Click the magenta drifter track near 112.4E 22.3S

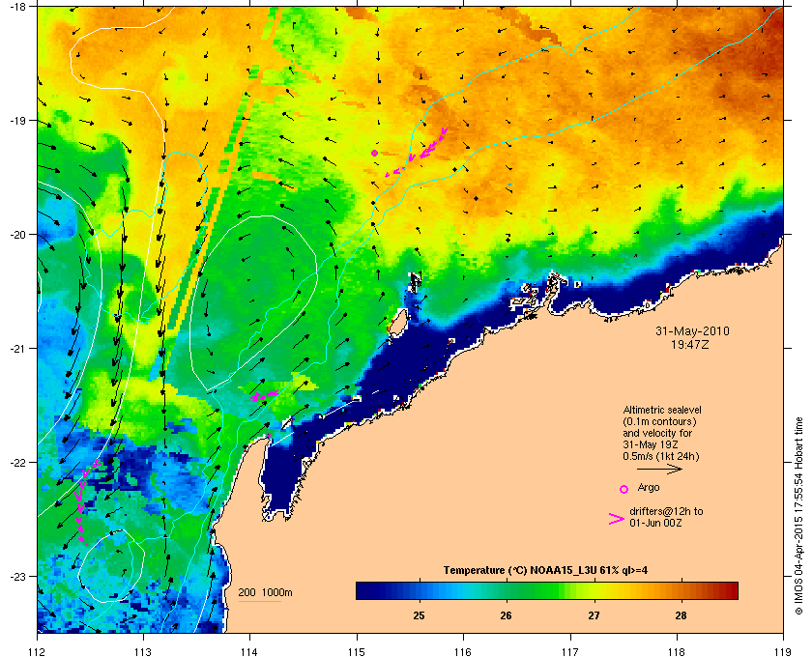[x=86, y=501]
